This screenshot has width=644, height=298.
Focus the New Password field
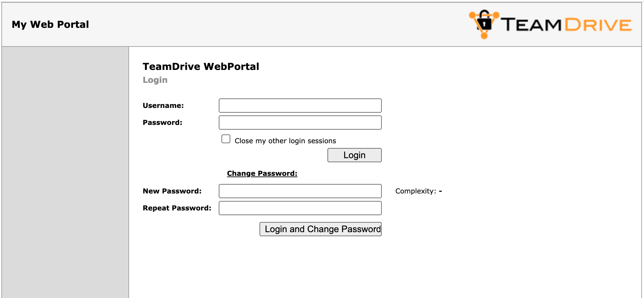tap(300, 191)
